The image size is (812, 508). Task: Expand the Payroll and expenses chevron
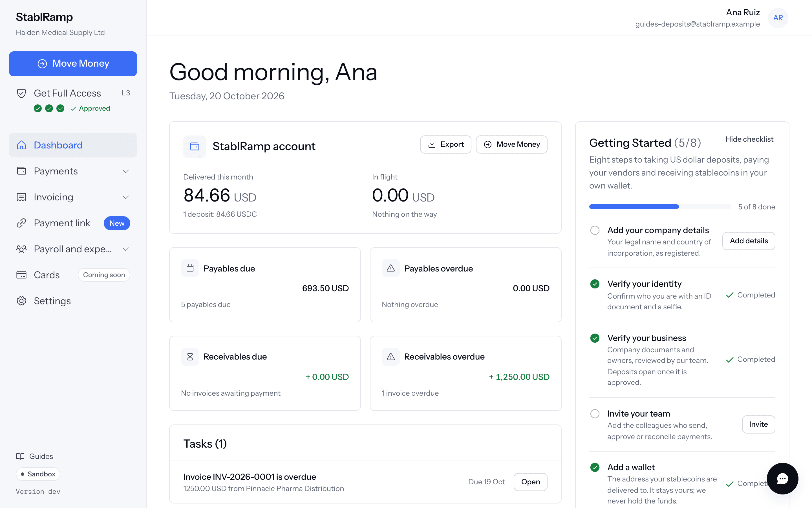click(x=126, y=249)
